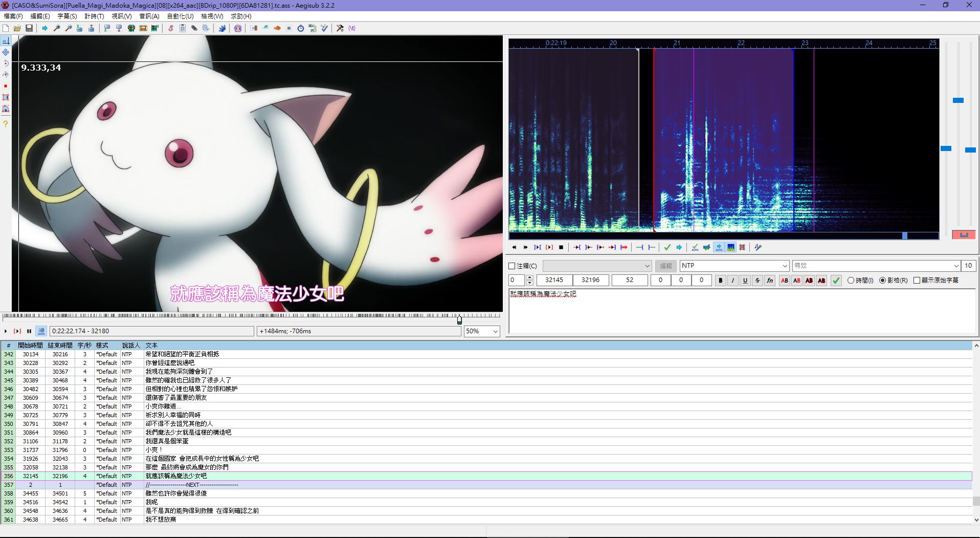Click the Strikeout (S) format button
The image size is (980, 538).
click(758, 281)
